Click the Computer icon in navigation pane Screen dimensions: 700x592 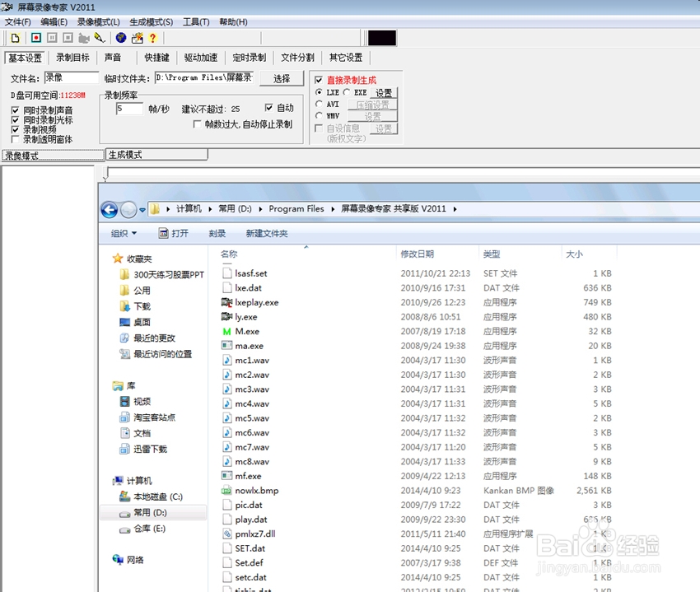pos(118,481)
